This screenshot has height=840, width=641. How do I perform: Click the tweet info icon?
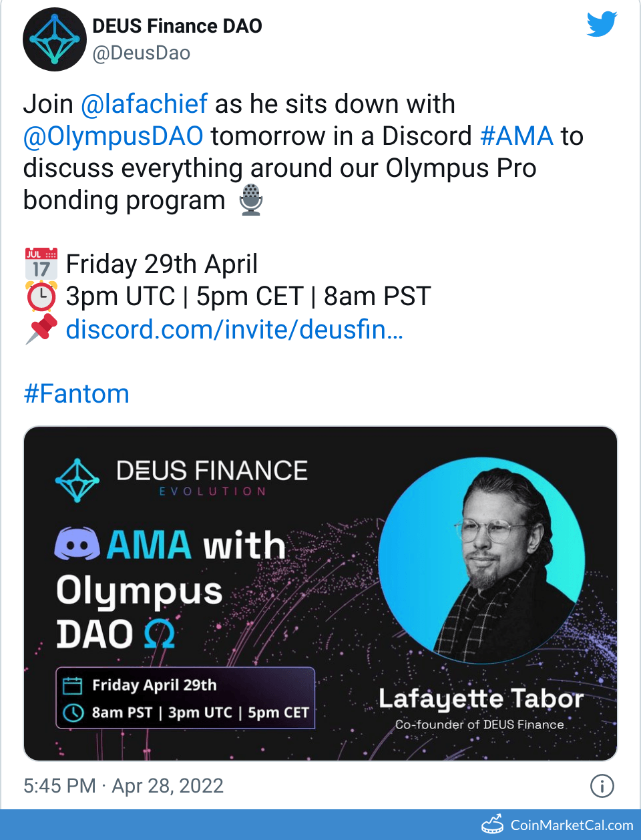[602, 786]
